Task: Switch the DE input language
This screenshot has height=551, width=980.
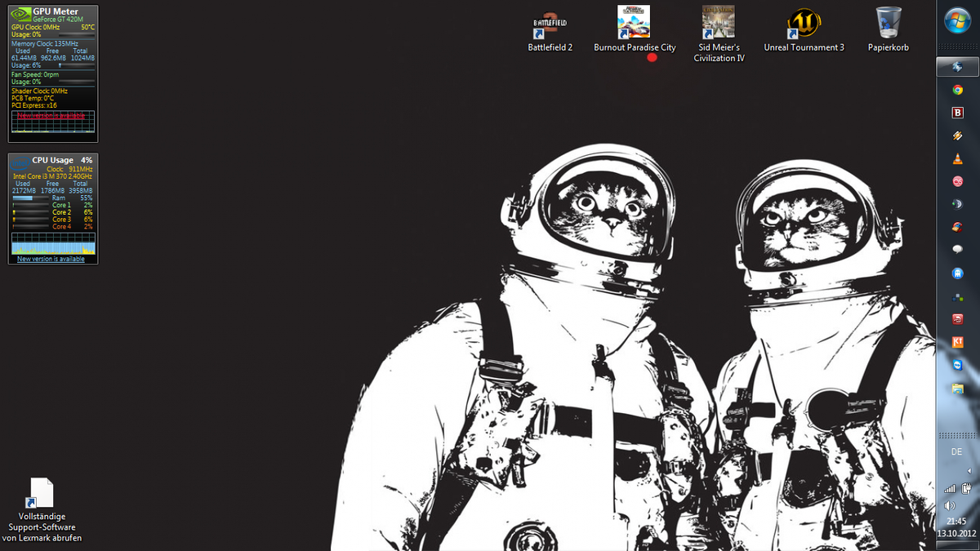Action: [x=957, y=451]
